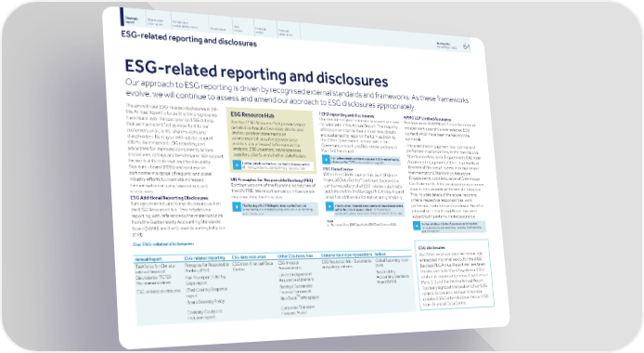Click 'ESG Additional Reporting Disclosures' heading

pos(169,198)
